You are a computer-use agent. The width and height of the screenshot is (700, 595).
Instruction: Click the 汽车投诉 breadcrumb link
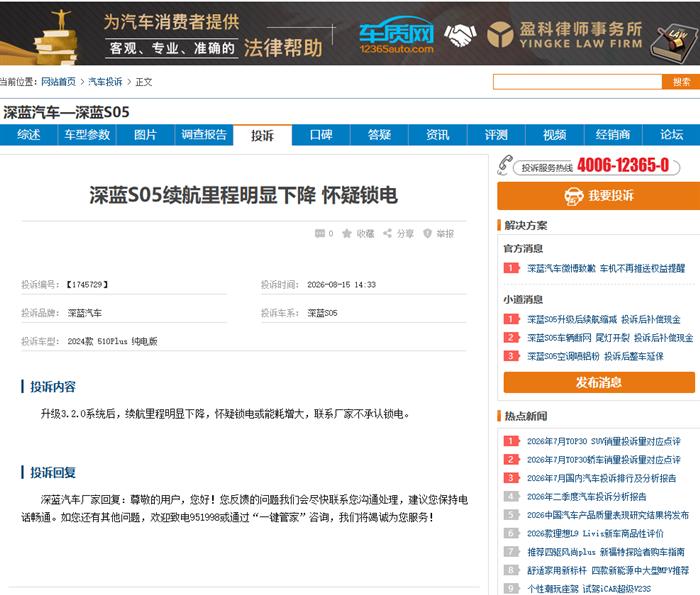point(105,82)
